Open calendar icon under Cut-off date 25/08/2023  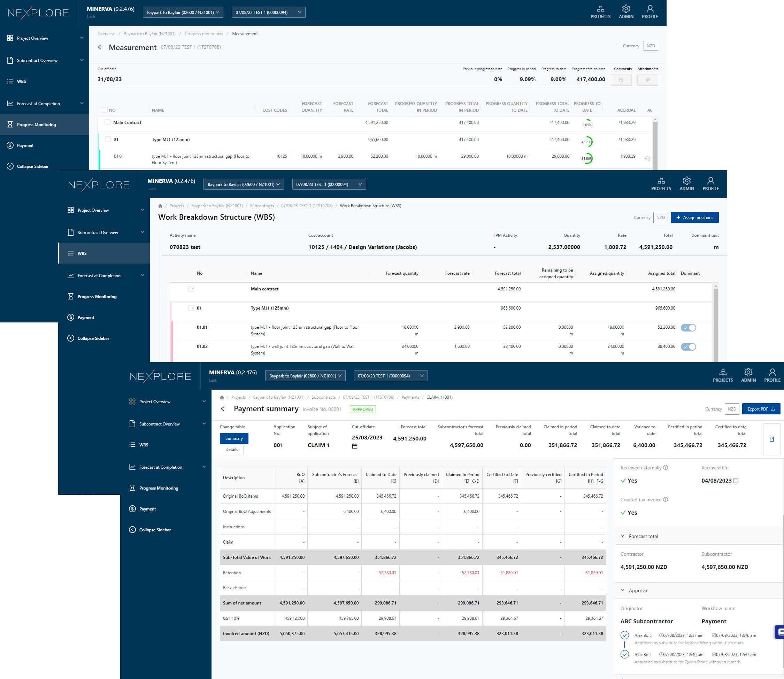354,446
